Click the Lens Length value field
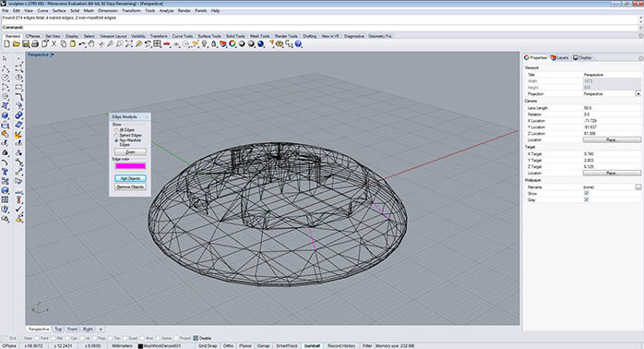This screenshot has width=644, height=349. (612, 108)
